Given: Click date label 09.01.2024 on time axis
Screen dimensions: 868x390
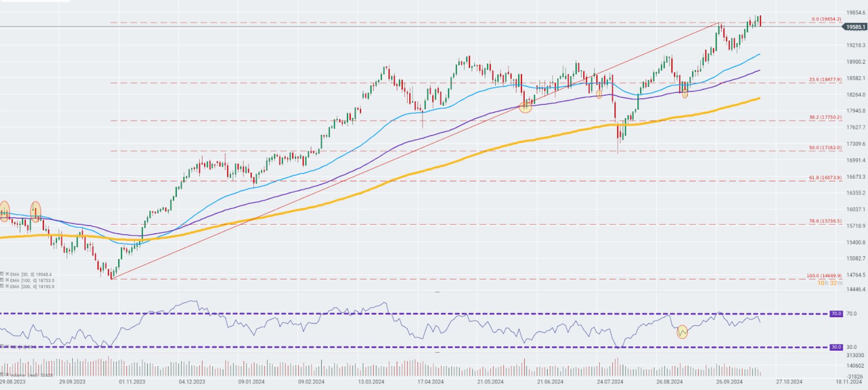Looking at the screenshot, I should (251, 382).
